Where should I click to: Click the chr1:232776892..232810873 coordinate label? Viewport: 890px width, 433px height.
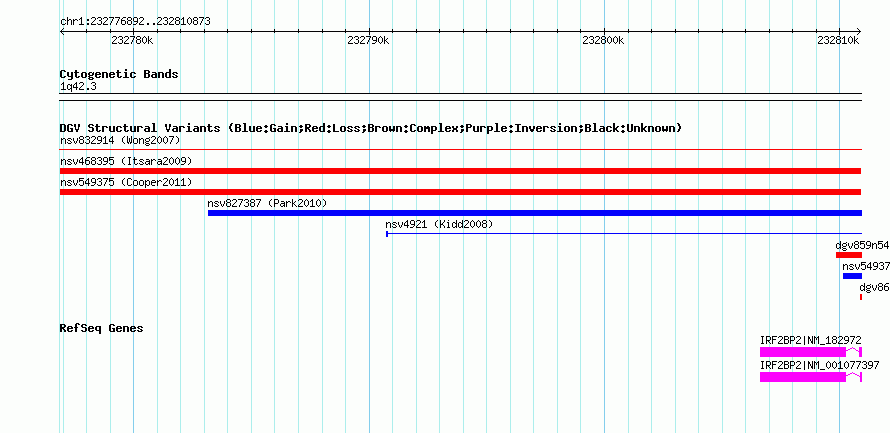[135, 22]
